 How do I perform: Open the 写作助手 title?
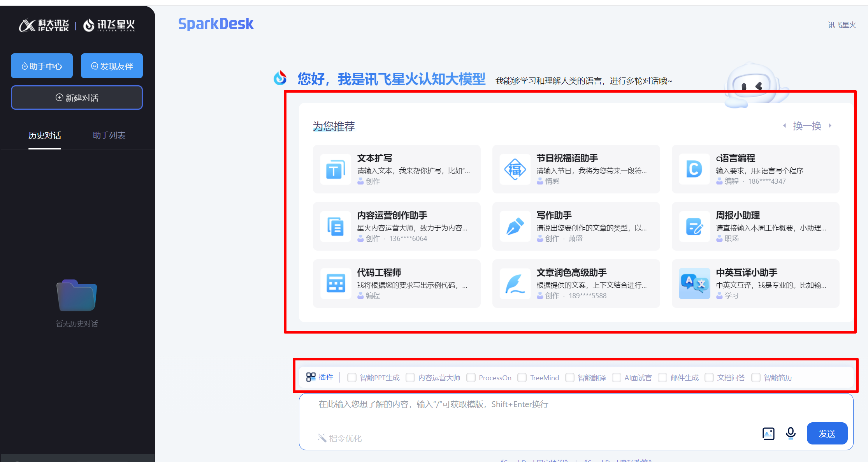pos(554,215)
